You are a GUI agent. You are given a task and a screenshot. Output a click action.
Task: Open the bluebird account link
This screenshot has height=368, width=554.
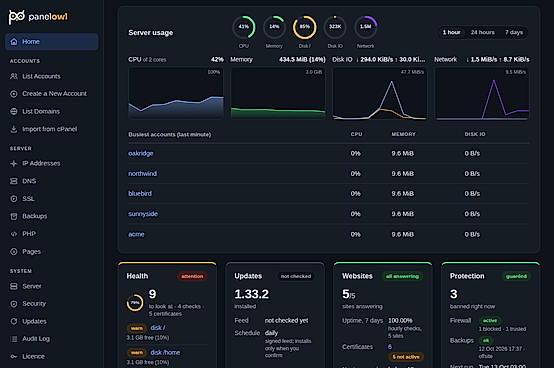[140, 194]
